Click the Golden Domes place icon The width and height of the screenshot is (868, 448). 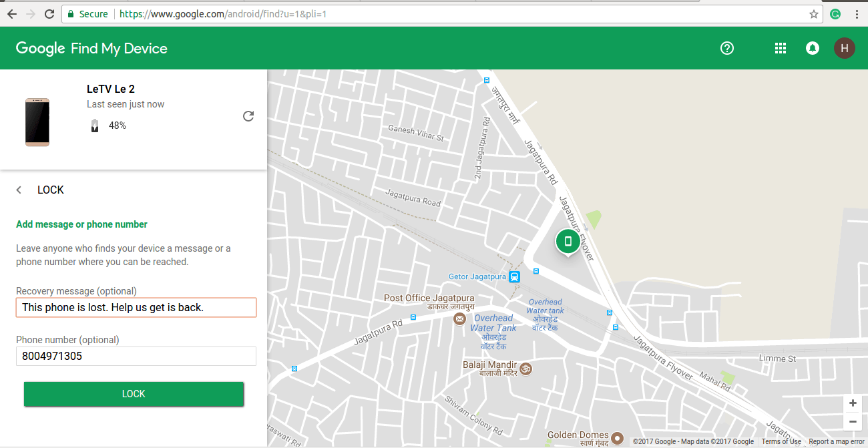[x=618, y=439]
